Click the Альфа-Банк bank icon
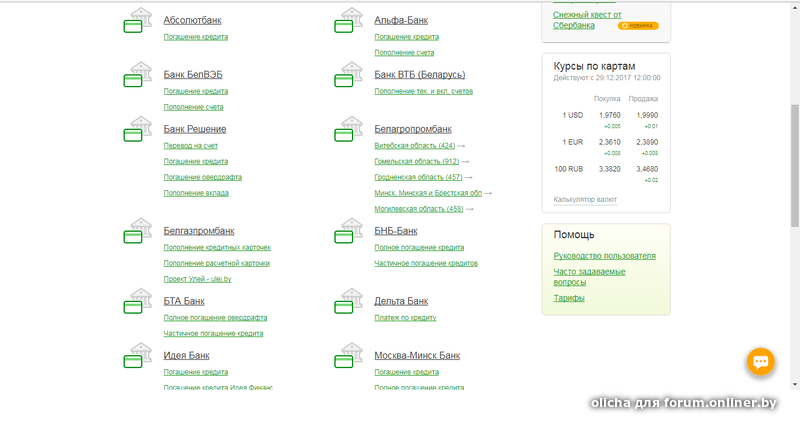 pyautogui.click(x=348, y=23)
